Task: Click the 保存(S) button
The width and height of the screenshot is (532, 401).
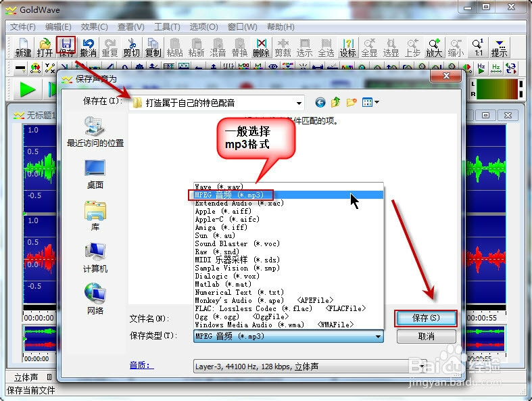Action: 426,318
